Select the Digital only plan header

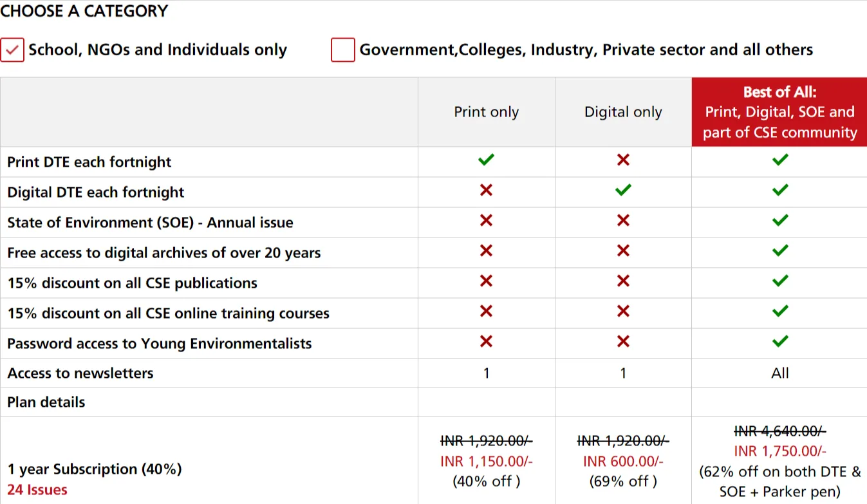(623, 112)
